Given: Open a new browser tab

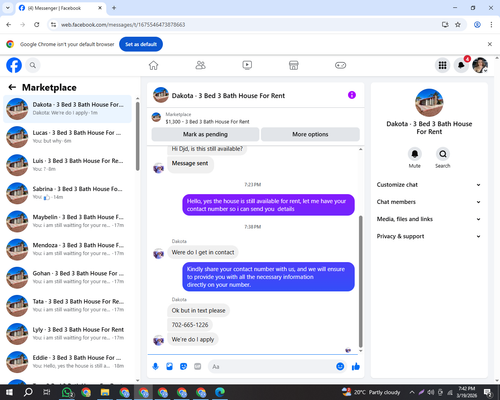Looking at the screenshot, I should point(114,8).
